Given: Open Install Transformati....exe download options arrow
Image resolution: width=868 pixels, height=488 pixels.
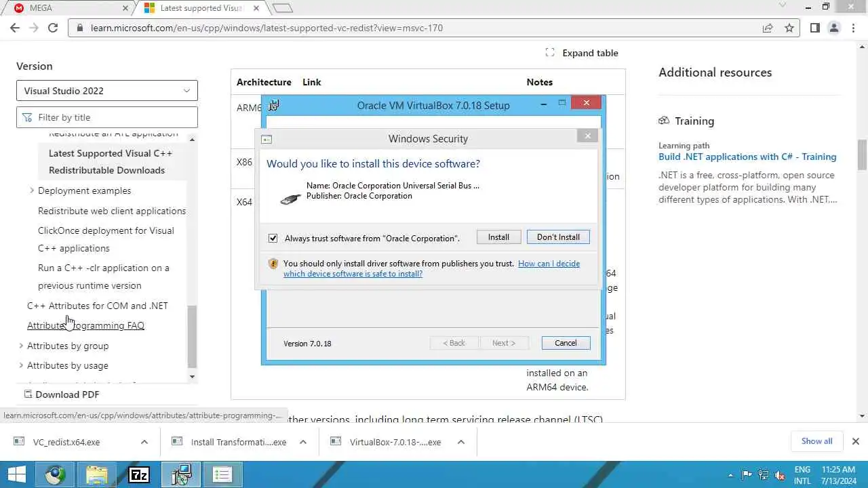Looking at the screenshot, I should pos(303,442).
